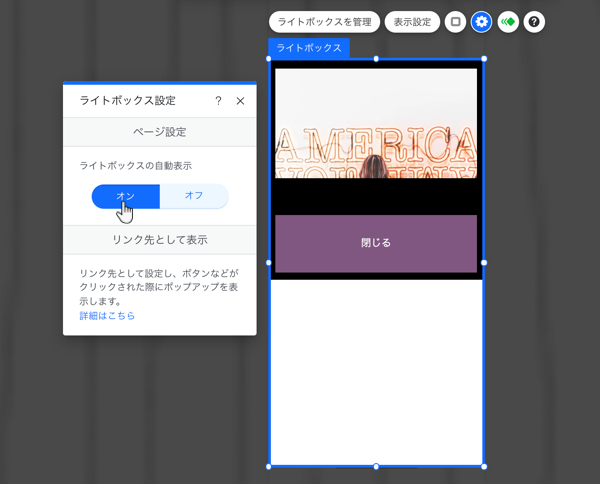Click the black help question mark icon
600x484 pixels.
pos(535,21)
